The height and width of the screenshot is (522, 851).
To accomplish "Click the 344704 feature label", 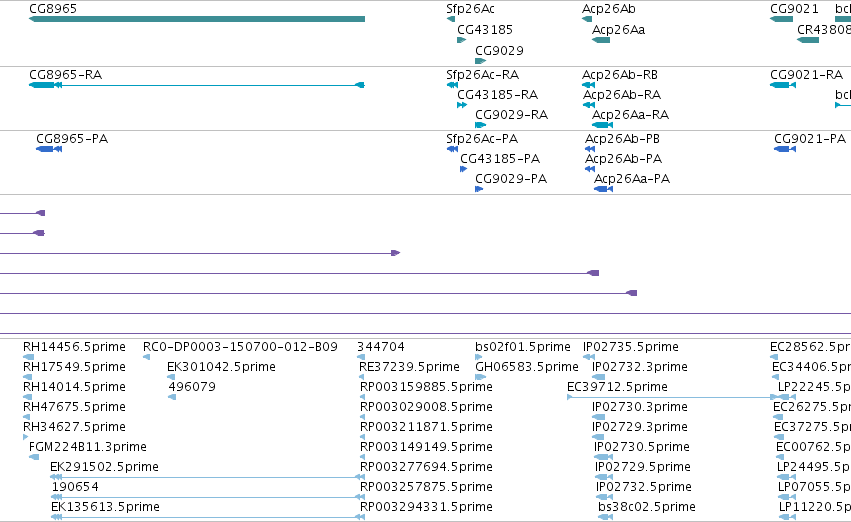I will (x=381, y=347).
